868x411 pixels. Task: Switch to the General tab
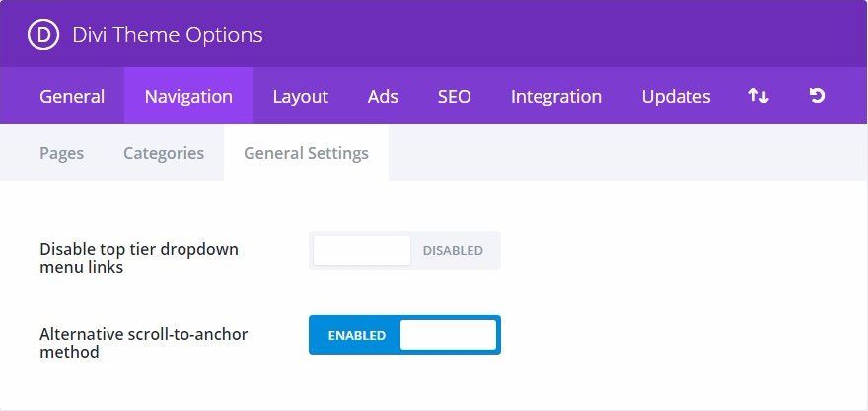[72, 96]
